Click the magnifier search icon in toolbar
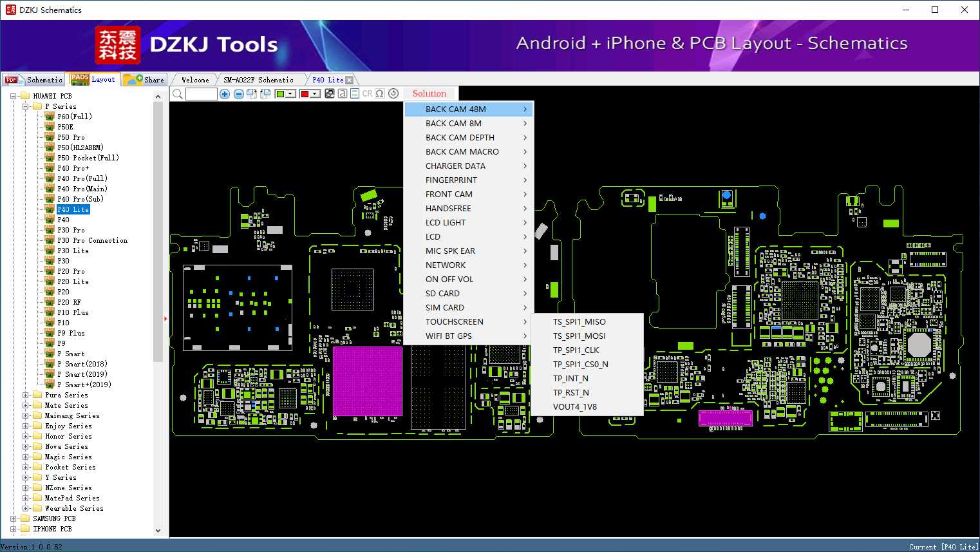Image resolution: width=980 pixels, height=552 pixels. (x=178, y=94)
